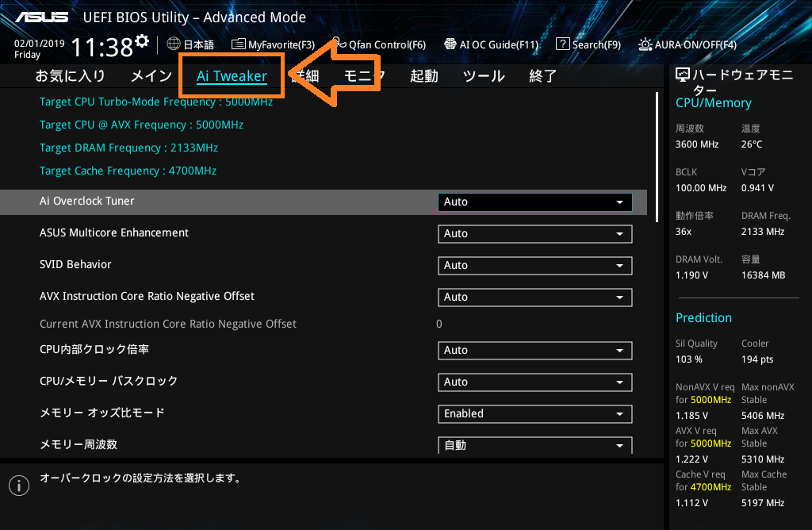Click the 02/01/2019 Friday date
The height and width of the screenshot is (530, 812).
pyautogui.click(x=40, y=48)
